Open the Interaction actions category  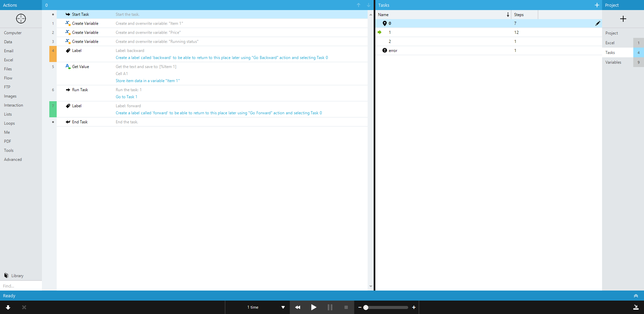pos(13,105)
